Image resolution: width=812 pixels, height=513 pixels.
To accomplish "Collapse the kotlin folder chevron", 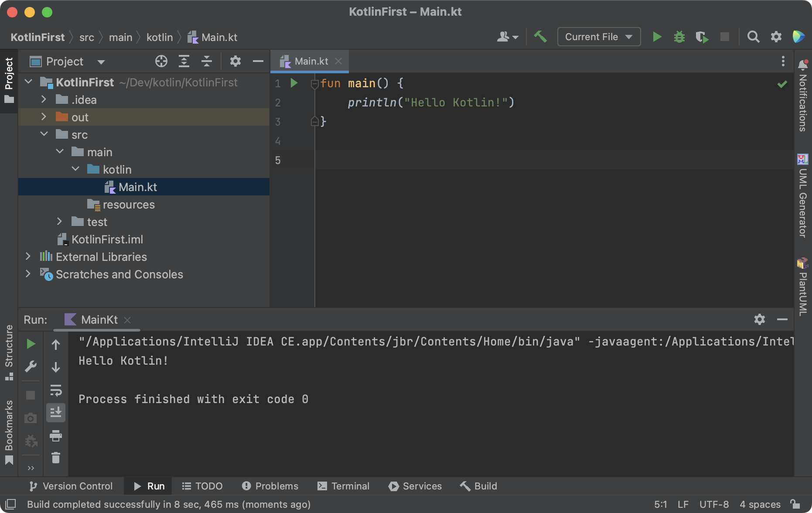I will [x=75, y=169].
